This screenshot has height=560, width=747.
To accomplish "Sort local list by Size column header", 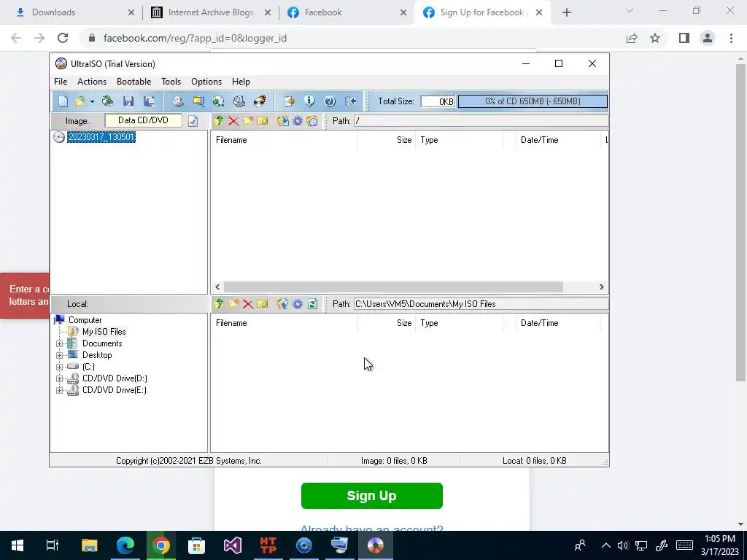I will click(x=386, y=323).
